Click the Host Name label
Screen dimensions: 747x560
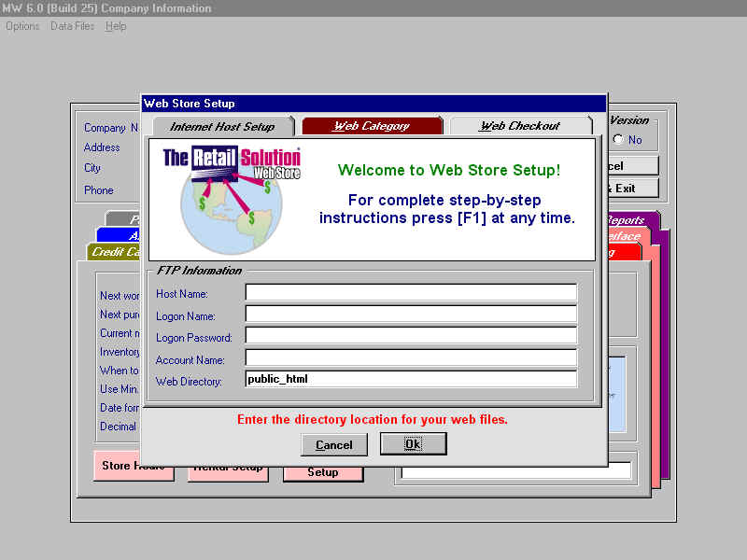click(182, 294)
